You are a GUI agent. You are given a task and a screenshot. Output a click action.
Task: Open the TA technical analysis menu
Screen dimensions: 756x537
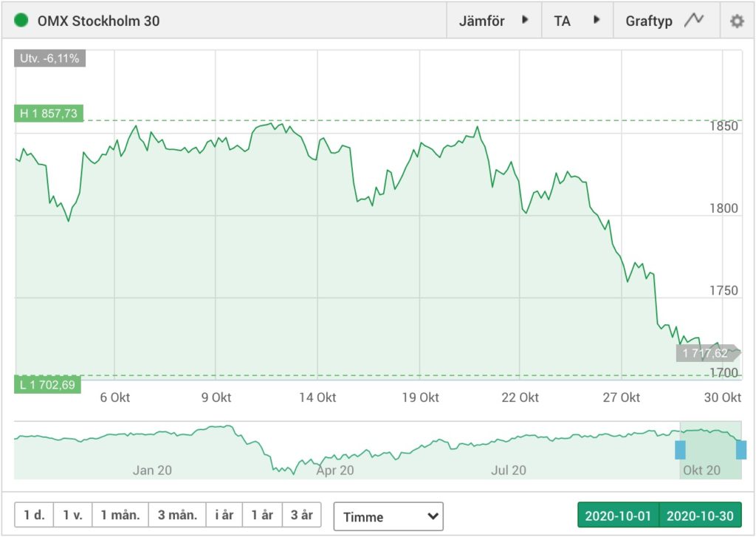coord(577,20)
